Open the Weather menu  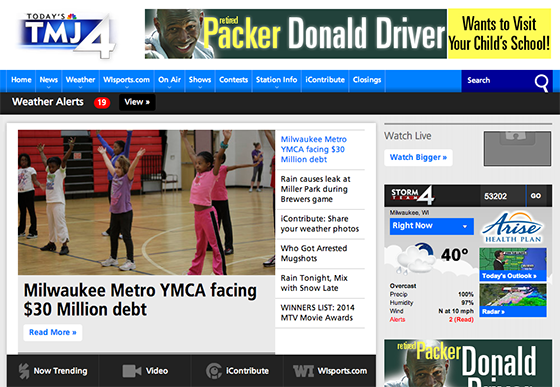pos(80,80)
